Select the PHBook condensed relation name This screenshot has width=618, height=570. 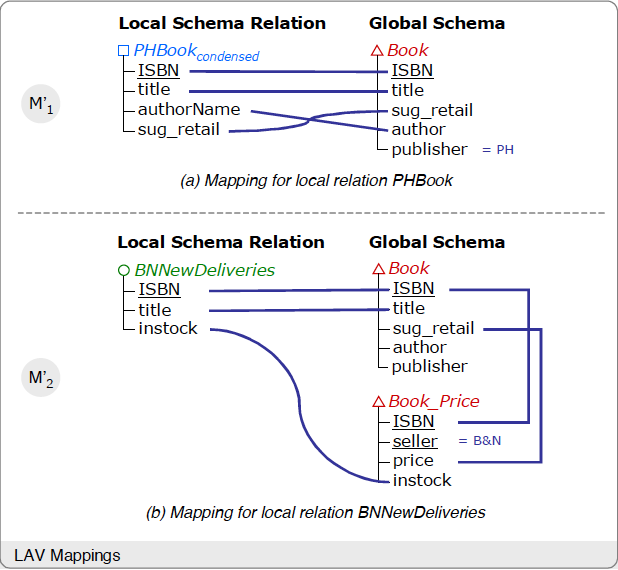point(196,52)
